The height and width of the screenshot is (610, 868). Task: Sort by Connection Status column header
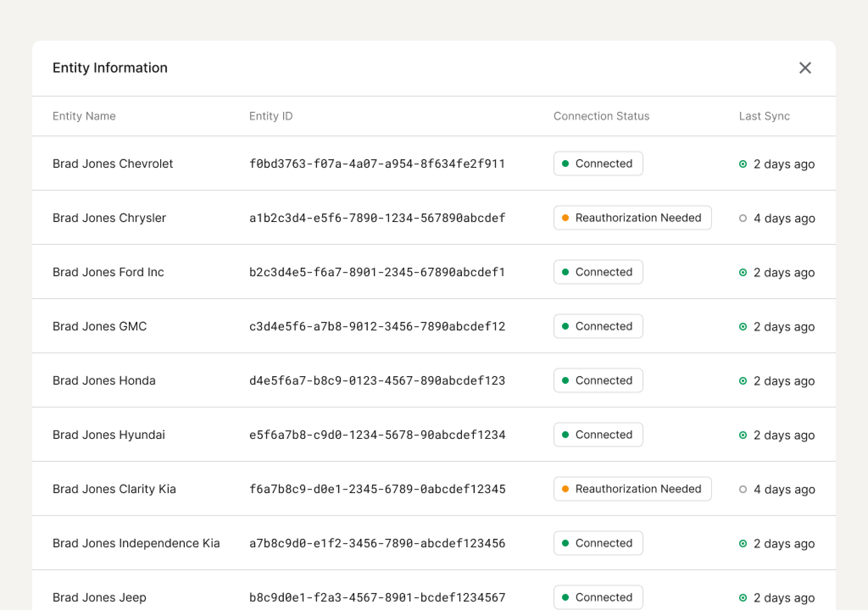601,116
